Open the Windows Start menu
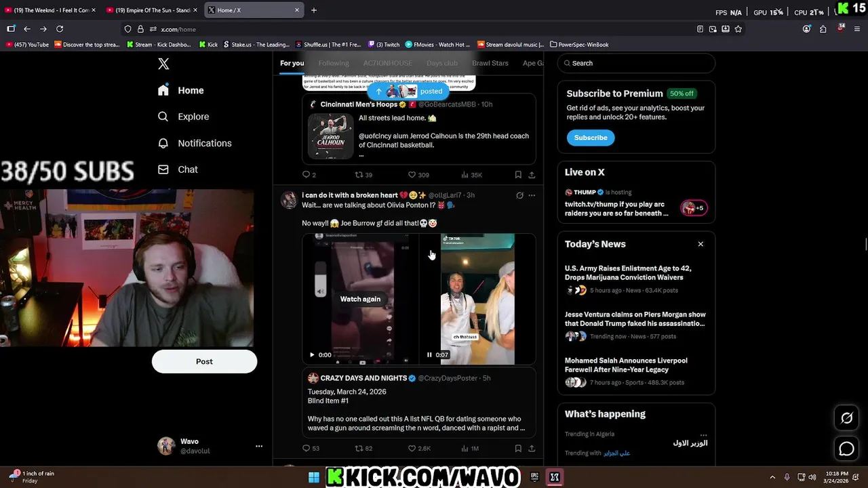 (x=314, y=477)
